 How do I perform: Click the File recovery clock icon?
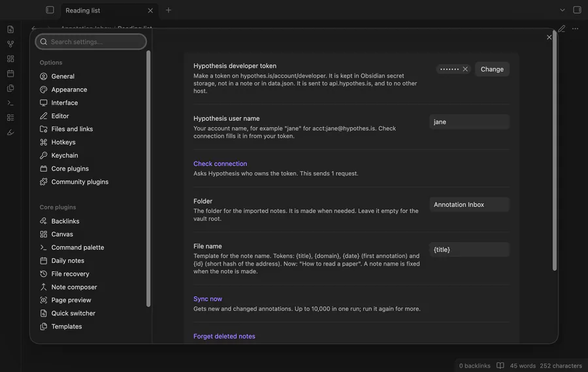click(x=44, y=274)
